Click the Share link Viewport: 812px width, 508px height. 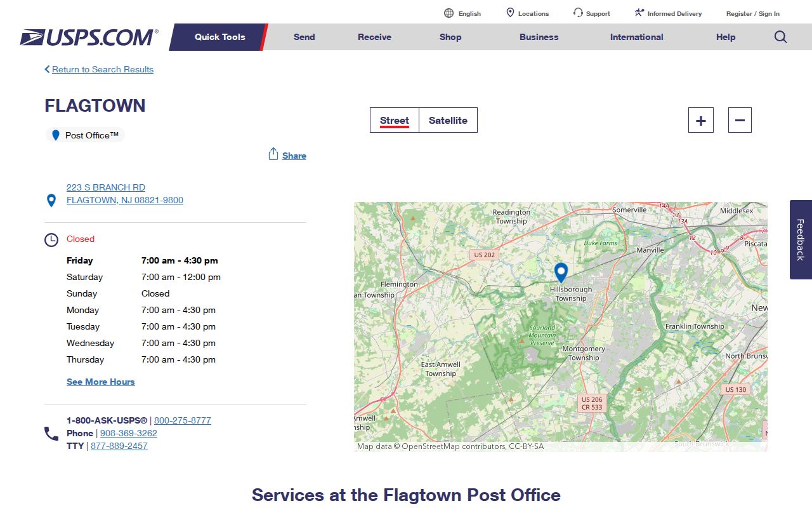point(294,156)
